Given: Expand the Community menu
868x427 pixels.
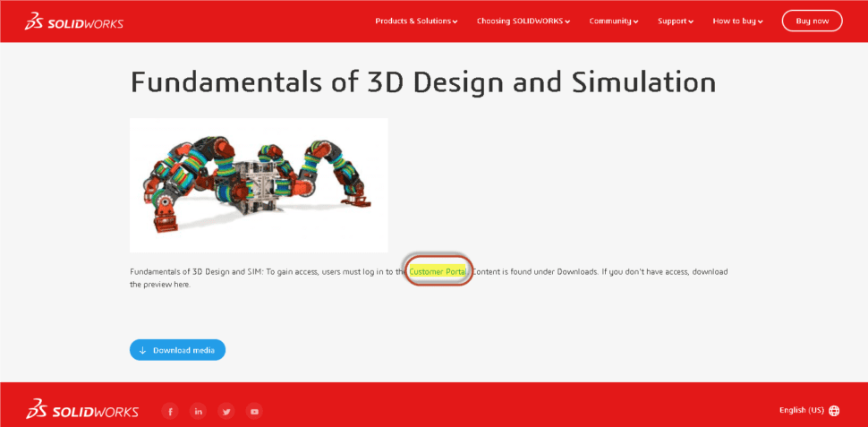Looking at the screenshot, I should coord(613,21).
